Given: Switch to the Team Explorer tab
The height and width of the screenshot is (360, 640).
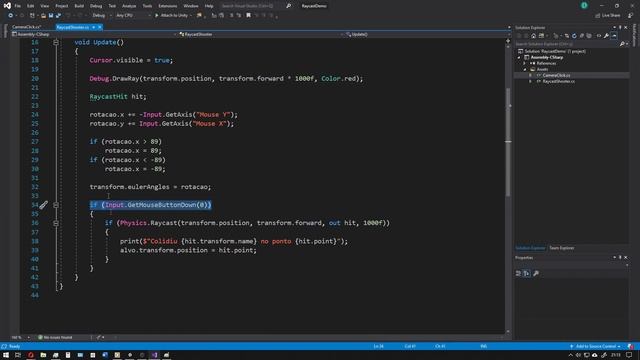Looking at the screenshot, I should pyautogui.click(x=562, y=248).
